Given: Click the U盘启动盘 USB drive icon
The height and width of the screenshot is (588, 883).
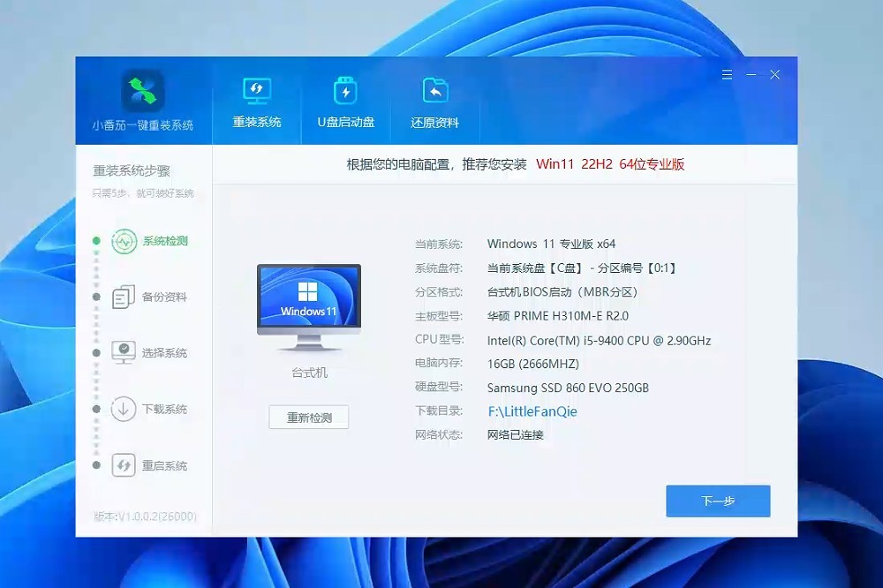Looking at the screenshot, I should point(344,88).
